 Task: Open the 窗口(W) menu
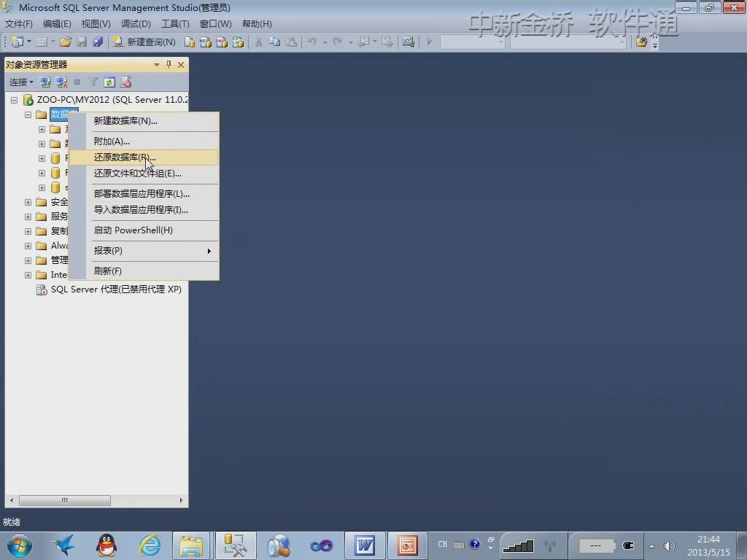(215, 24)
